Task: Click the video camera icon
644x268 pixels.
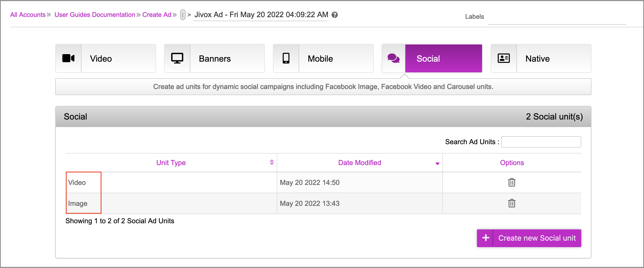Action: click(68, 58)
